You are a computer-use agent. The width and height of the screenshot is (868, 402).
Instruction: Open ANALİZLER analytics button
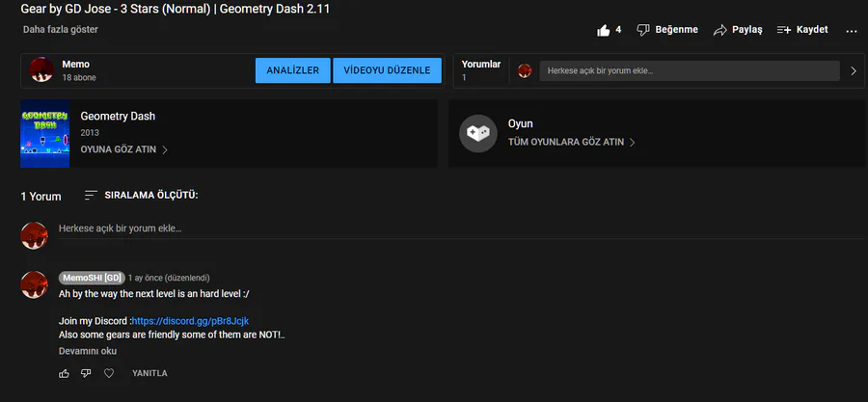(293, 70)
